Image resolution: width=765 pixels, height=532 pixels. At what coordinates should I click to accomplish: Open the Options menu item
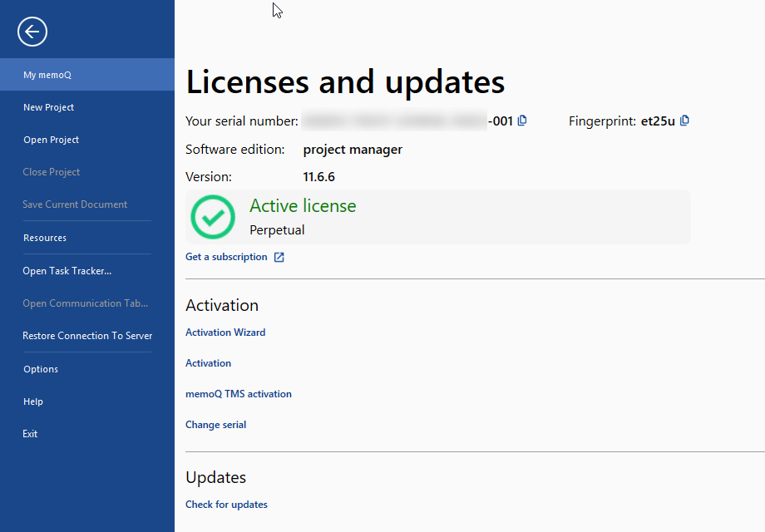pyautogui.click(x=41, y=369)
